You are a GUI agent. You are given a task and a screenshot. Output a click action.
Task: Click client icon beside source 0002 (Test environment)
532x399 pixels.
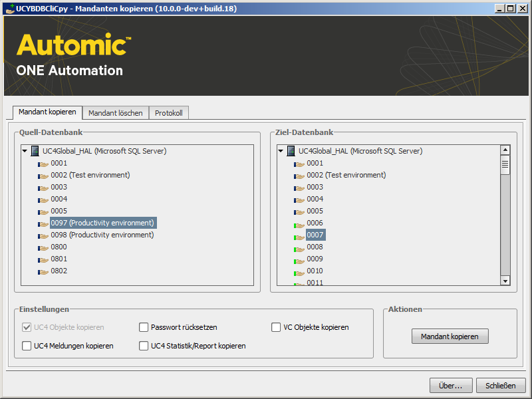tap(43, 176)
